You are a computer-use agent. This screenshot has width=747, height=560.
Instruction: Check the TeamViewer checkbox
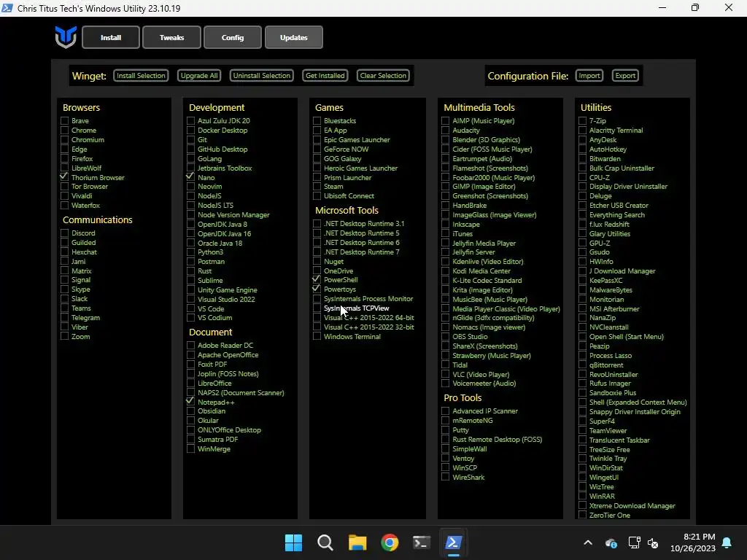[582, 430]
